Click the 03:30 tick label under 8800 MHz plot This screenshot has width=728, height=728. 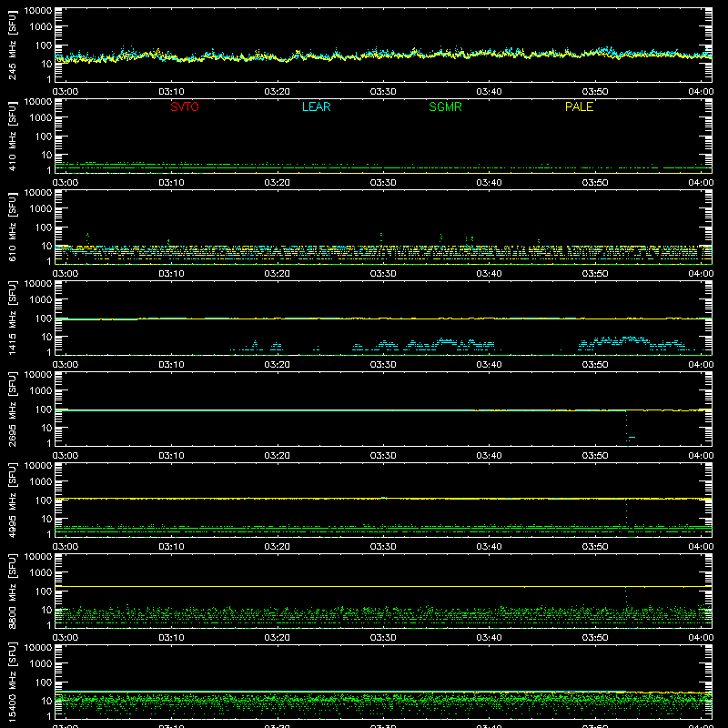point(383,638)
